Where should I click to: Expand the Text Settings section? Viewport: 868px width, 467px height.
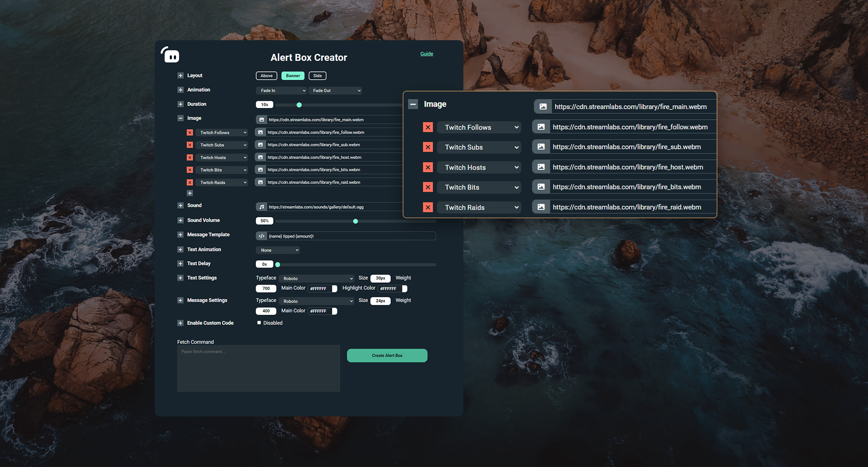pyautogui.click(x=180, y=278)
